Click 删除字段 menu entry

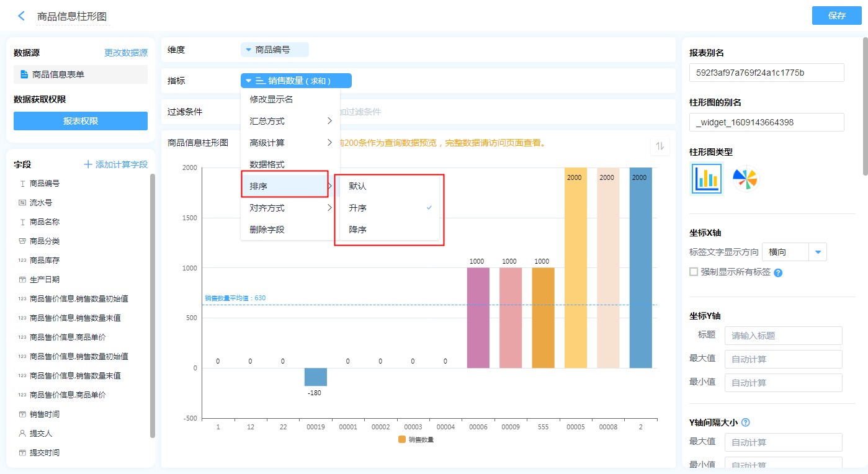coord(267,230)
